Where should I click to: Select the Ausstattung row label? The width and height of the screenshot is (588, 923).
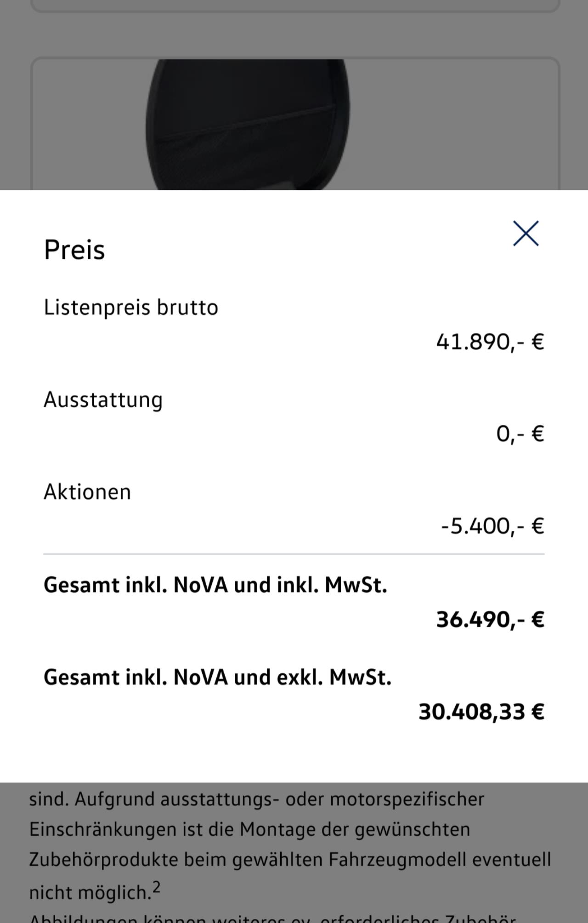tap(103, 399)
